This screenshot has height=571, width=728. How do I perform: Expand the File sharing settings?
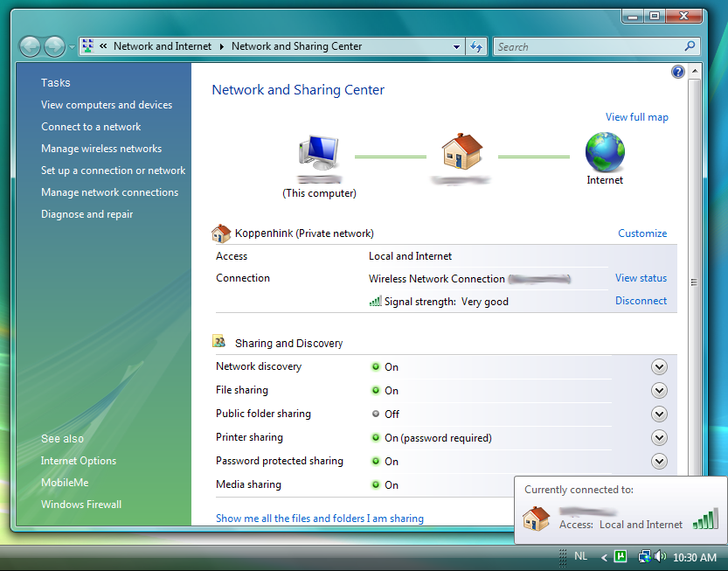(x=659, y=391)
